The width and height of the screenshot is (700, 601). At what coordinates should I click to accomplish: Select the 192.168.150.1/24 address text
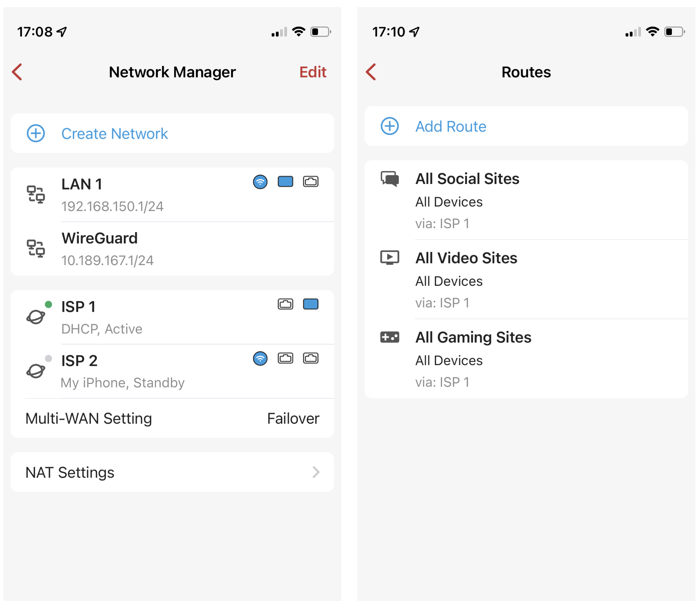113,206
